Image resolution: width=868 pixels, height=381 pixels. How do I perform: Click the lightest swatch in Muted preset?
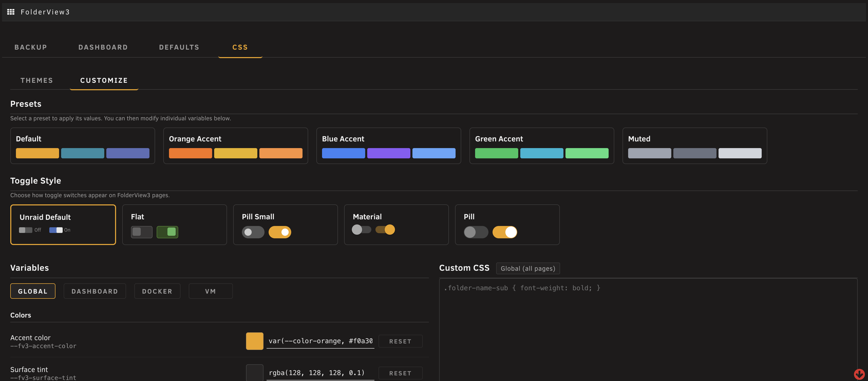point(740,153)
